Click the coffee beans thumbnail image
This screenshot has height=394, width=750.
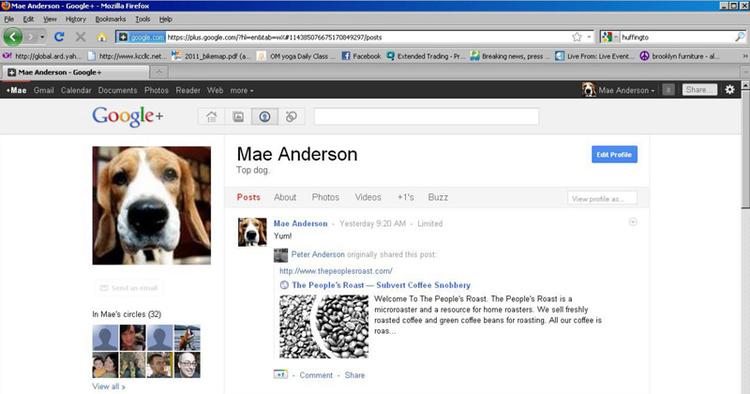coord(324,327)
